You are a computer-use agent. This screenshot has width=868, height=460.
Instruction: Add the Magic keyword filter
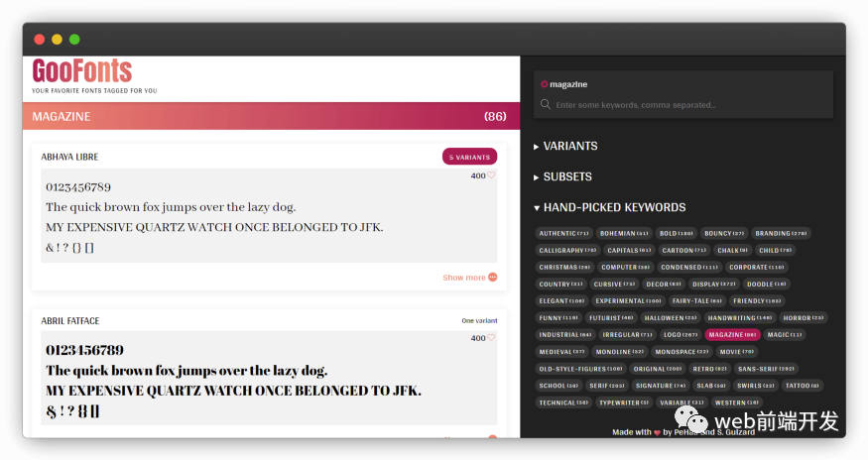point(785,334)
